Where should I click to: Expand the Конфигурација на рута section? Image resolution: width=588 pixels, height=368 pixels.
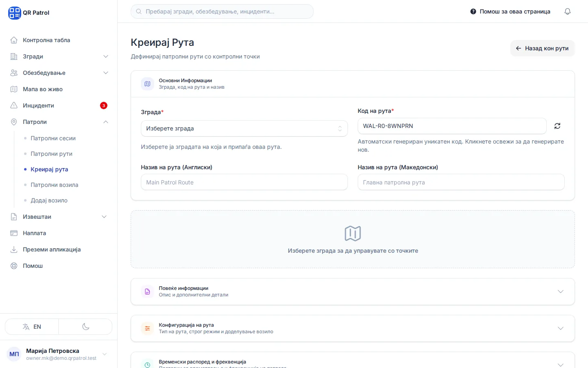[x=353, y=328]
